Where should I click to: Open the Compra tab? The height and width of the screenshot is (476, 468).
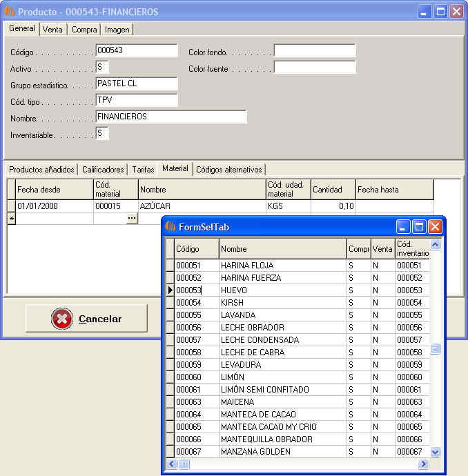[84, 30]
